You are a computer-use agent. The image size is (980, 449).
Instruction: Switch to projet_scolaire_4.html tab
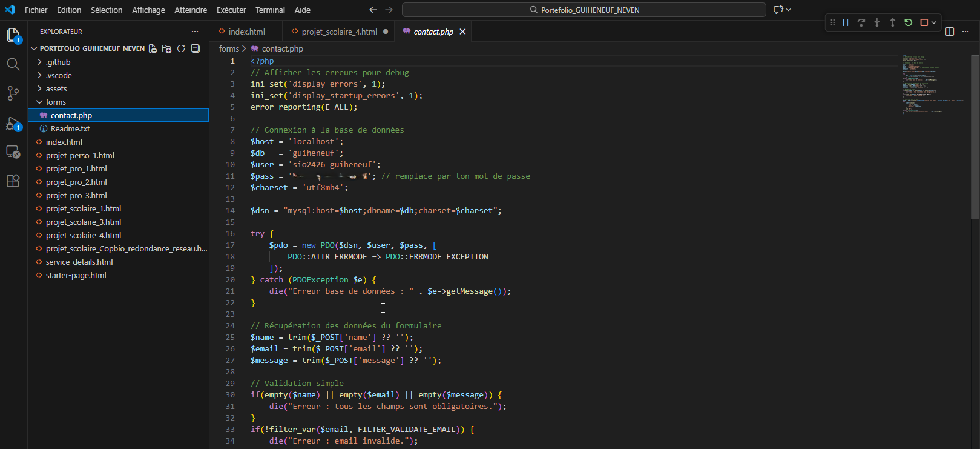tap(339, 32)
